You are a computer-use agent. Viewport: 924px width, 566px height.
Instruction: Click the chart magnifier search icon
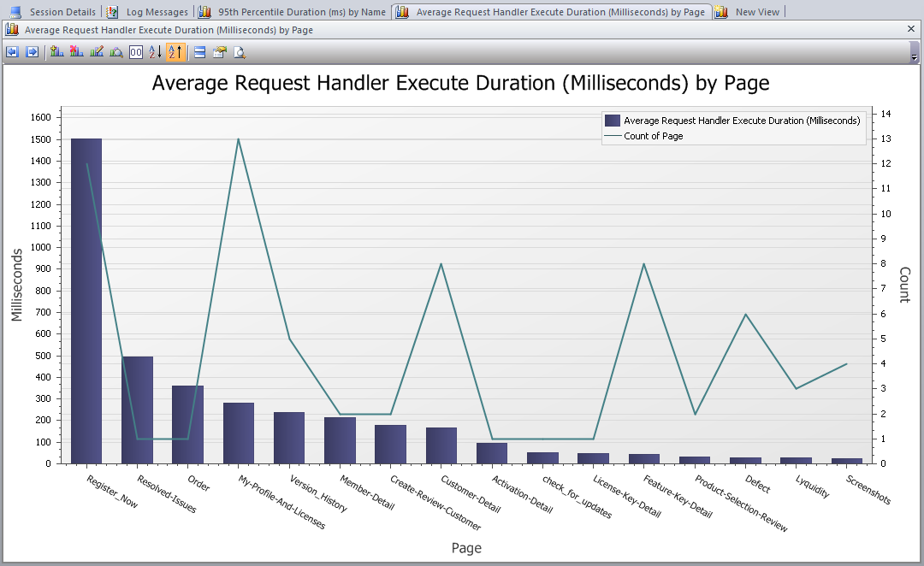116,52
